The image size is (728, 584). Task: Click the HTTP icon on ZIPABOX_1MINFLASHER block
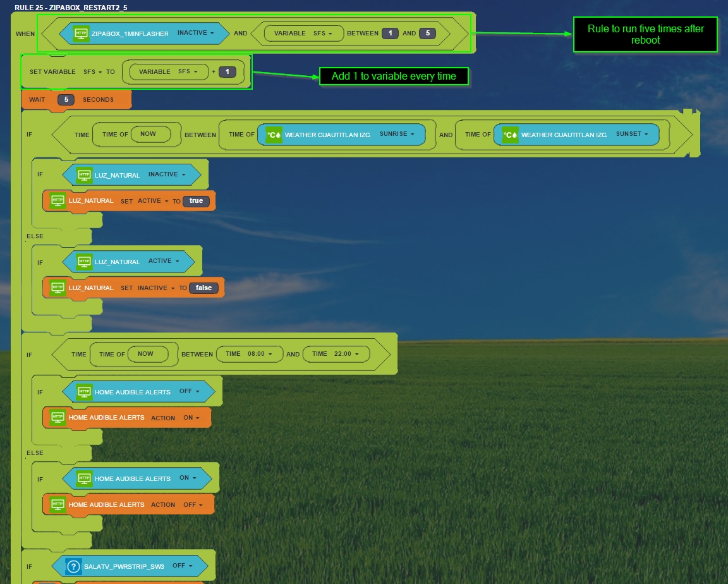[81, 33]
